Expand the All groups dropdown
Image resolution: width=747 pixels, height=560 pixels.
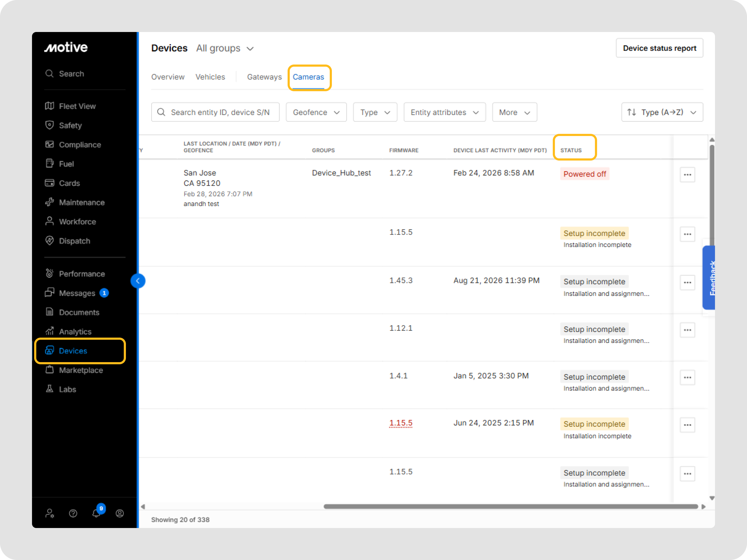coord(225,48)
